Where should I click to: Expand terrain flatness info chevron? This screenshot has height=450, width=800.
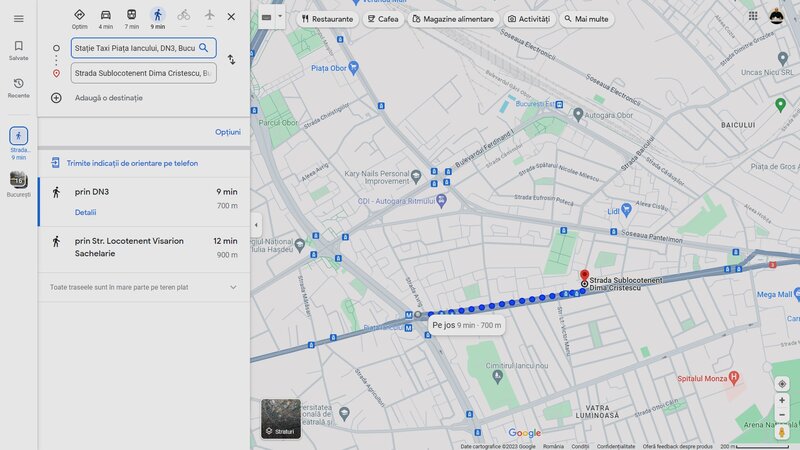[x=233, y=287]
